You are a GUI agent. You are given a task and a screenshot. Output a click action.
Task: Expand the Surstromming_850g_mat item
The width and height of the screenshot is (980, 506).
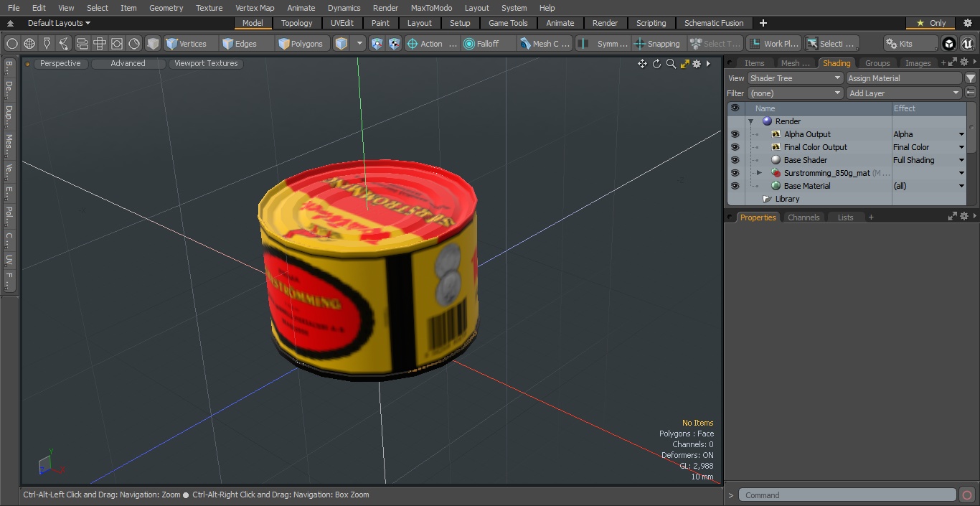pyautogui.click(x=759, y=173)
